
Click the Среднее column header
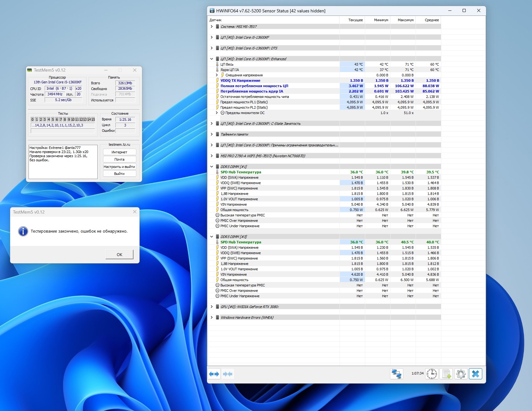tap(431, 20)
